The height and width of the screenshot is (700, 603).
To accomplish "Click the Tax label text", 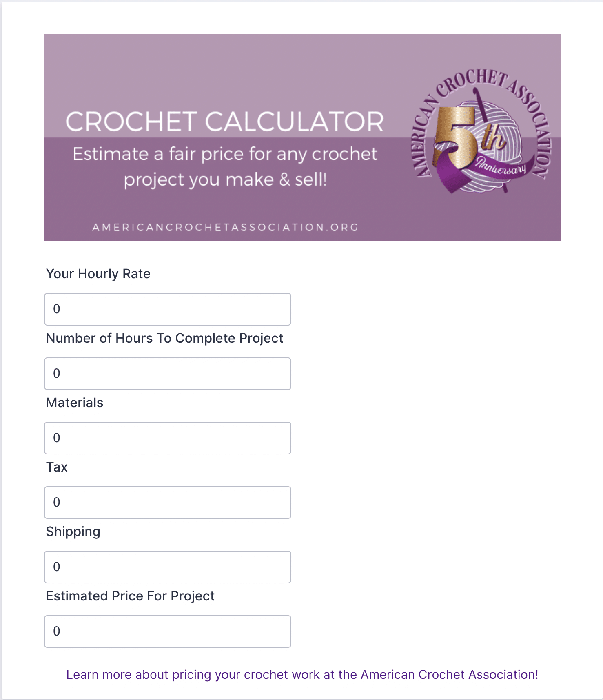I will [x=57, y=467].
